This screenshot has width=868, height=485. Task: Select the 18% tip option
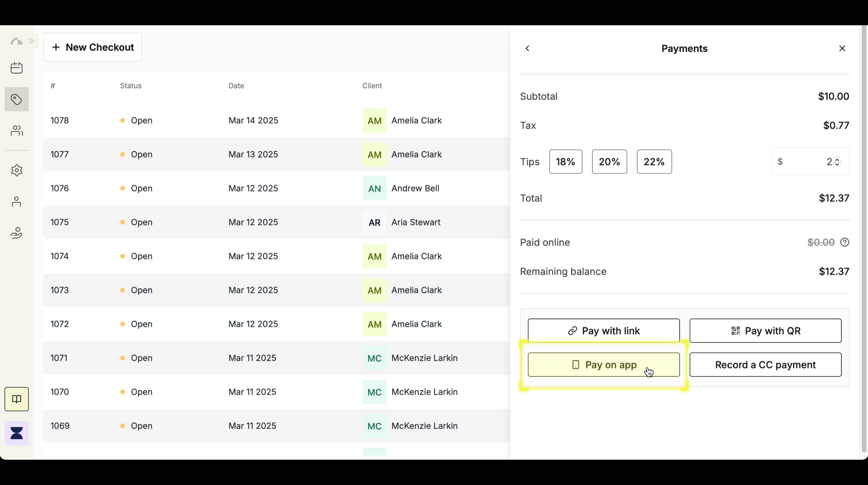pos(565,162)
